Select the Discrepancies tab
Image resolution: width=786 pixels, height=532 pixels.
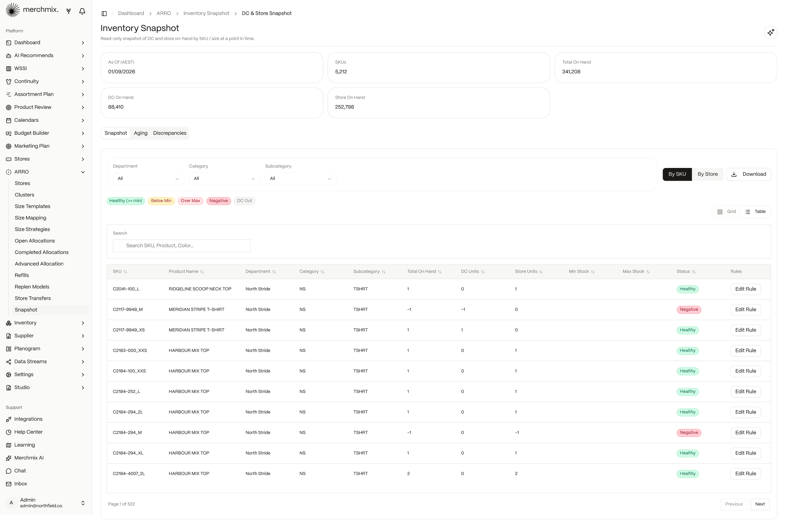pos(170,133)
